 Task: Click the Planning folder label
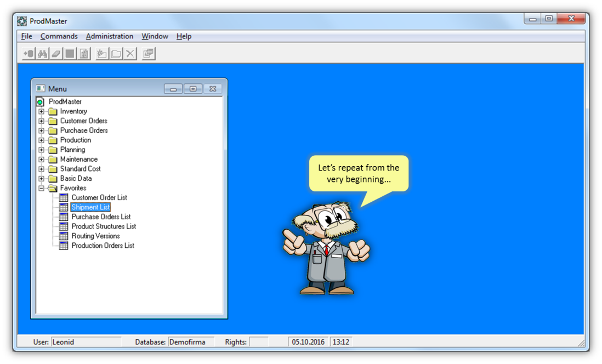click(72, 150)
